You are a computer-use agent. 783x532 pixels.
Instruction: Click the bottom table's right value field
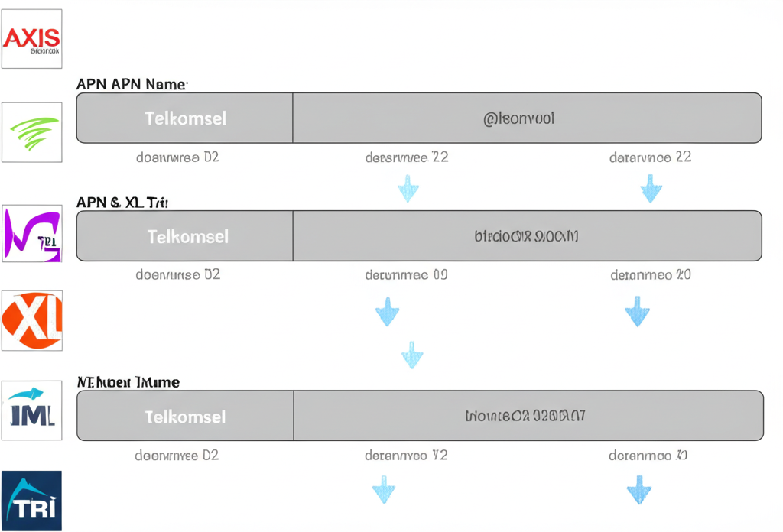(526, 417)
